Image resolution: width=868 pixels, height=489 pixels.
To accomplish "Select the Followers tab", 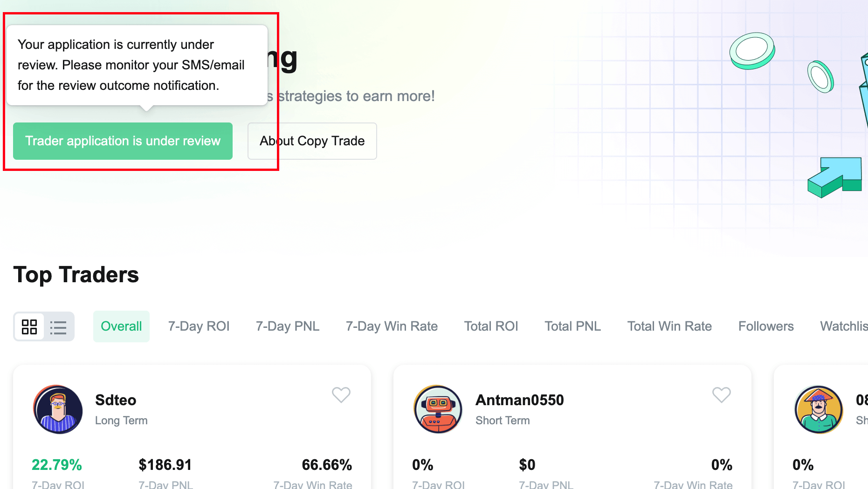I will [766, 326].
